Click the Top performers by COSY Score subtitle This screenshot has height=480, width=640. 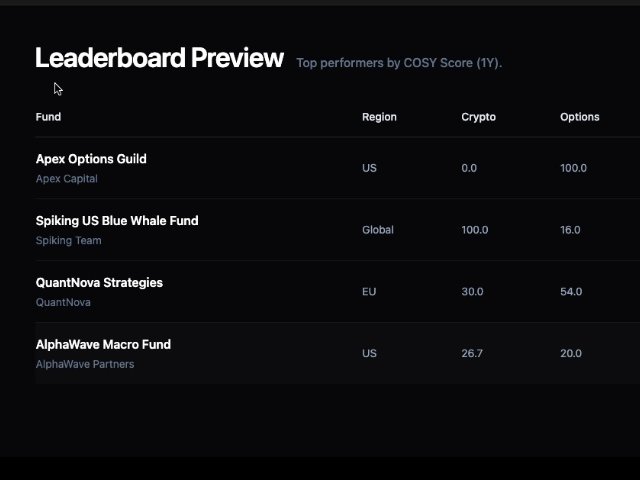399,63
